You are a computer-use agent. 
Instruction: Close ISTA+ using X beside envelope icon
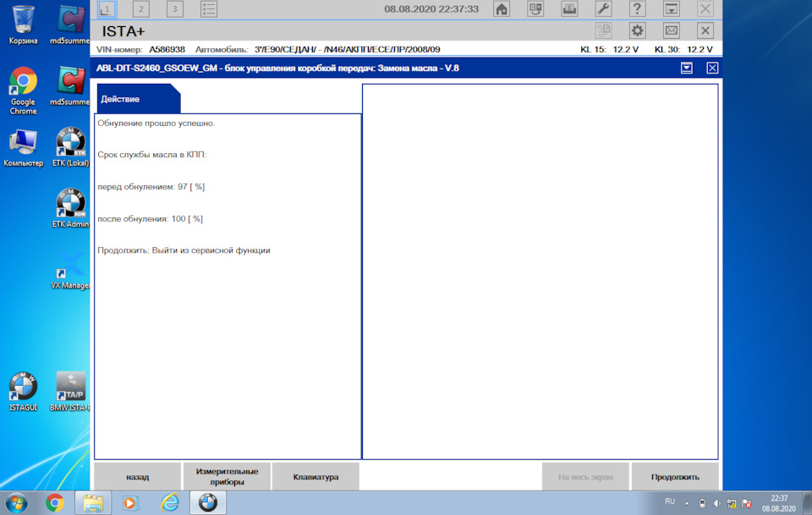[x=705, y=30]
